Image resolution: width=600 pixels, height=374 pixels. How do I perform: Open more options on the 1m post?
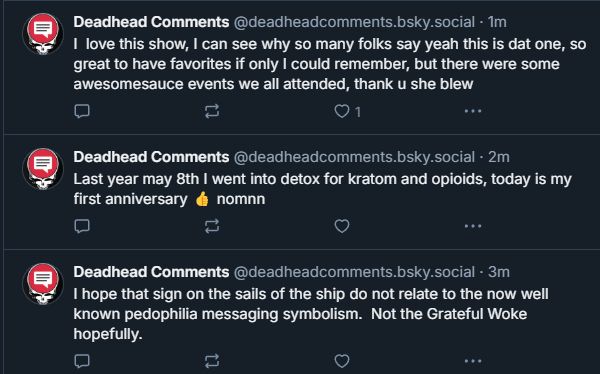(473, 111)
